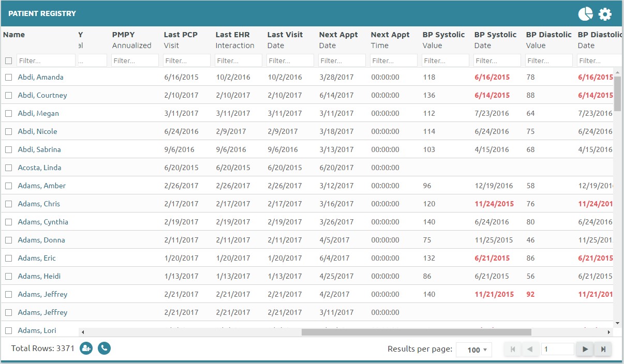Screen dimensions: 624x364
Task: Jump to the last results page
Action: point(603,350)
